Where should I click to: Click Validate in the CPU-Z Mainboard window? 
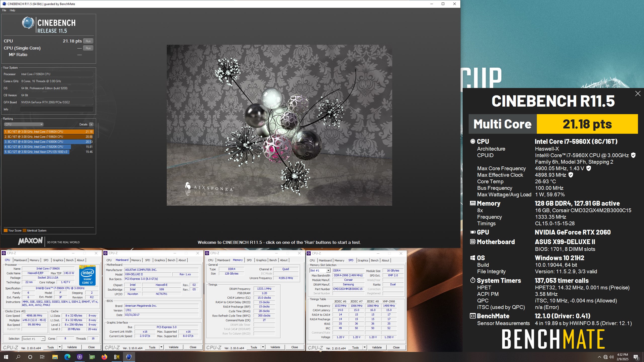tap(174, 347)
